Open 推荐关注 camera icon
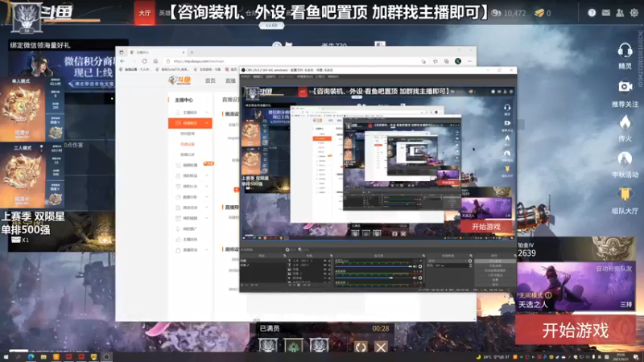This screenshot has height=362, width=644. (x=625, y=93)
